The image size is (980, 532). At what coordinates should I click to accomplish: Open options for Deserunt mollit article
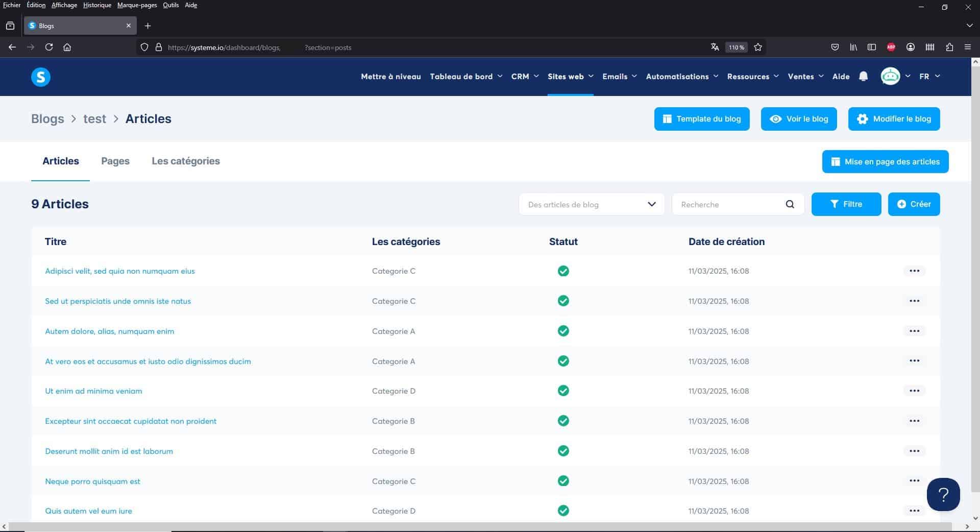(914, 451)
